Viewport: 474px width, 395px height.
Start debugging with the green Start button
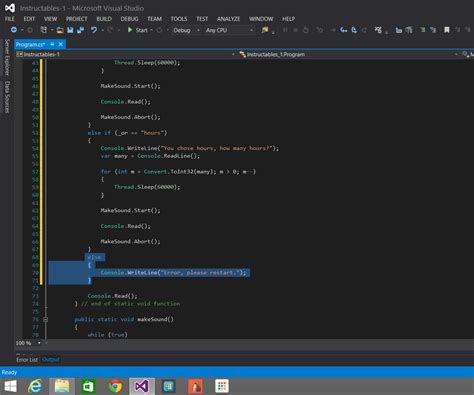[138, 30]
